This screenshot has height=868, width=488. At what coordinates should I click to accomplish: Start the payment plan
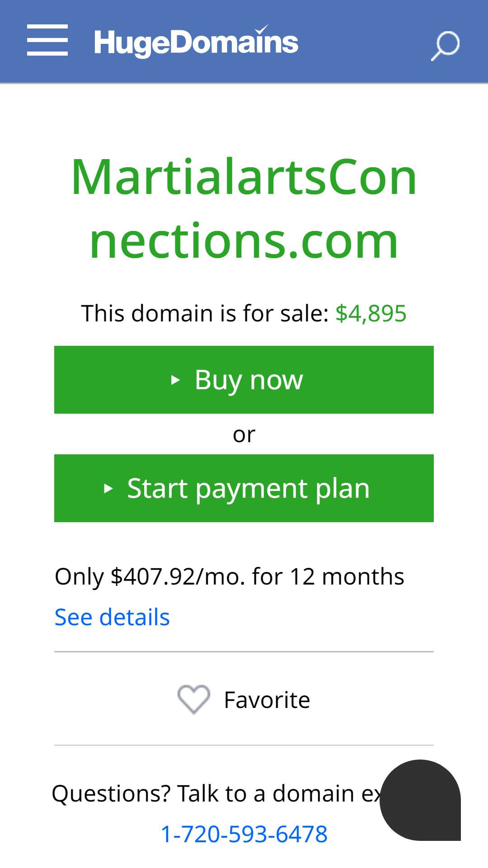244,488
